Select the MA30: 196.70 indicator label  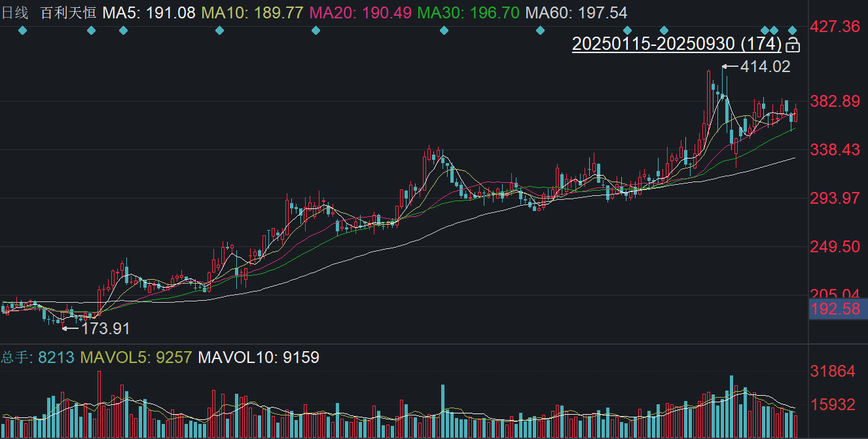point(468,12)
